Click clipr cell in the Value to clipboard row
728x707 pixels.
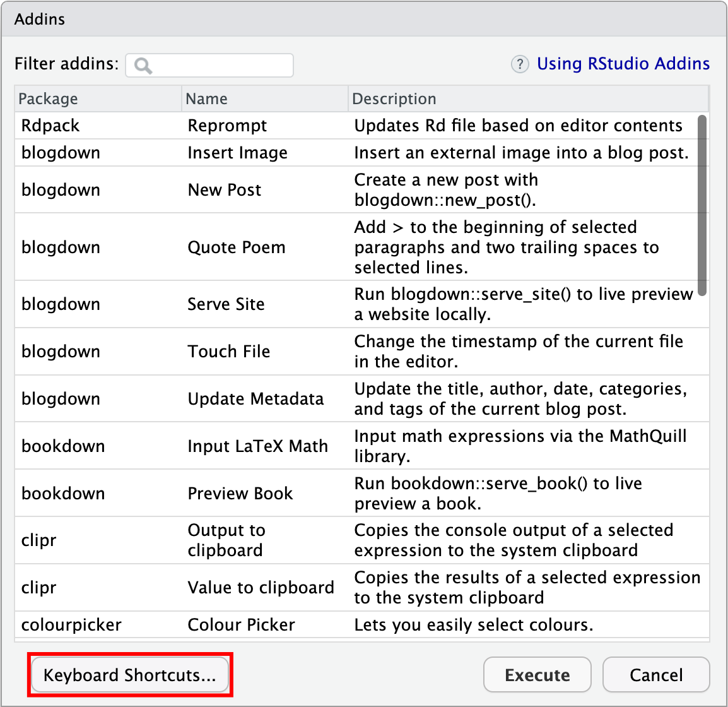click(x=38, y=588)
